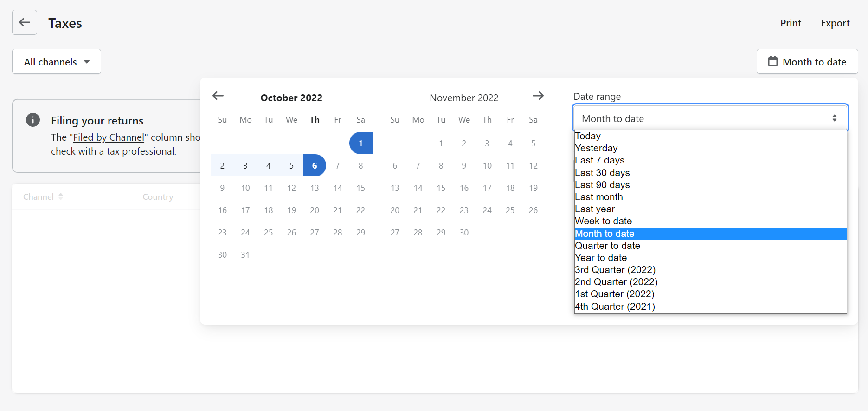Viewport: 868px width, 411px height.
Task: Select October 1 in the calendar
Action: pyautogui.click(x=360, y=143)
